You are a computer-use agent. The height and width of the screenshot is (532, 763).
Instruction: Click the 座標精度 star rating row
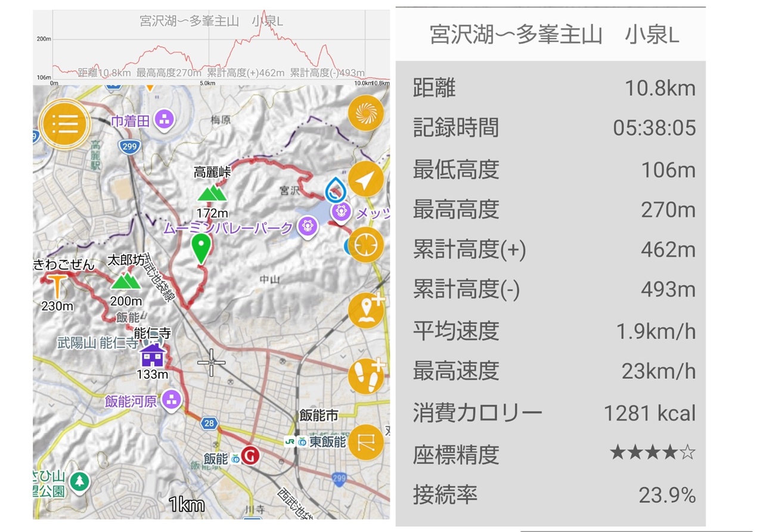554,454
